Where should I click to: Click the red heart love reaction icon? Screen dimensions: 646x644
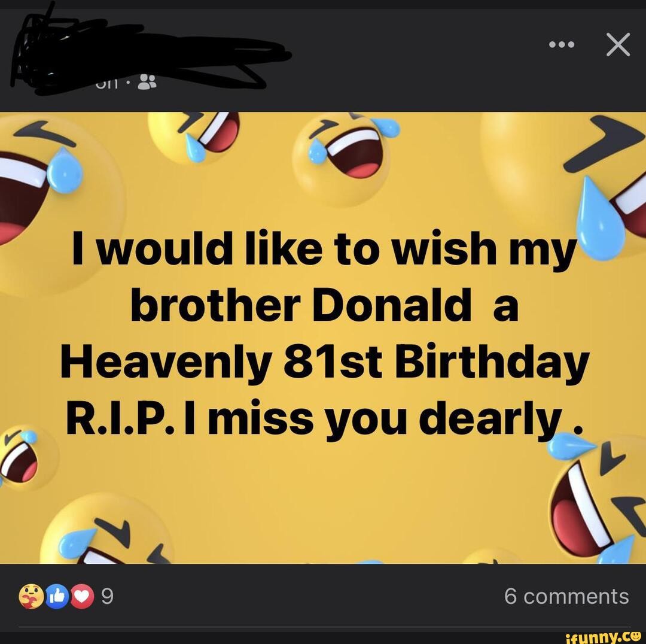[x=82, y=596]
